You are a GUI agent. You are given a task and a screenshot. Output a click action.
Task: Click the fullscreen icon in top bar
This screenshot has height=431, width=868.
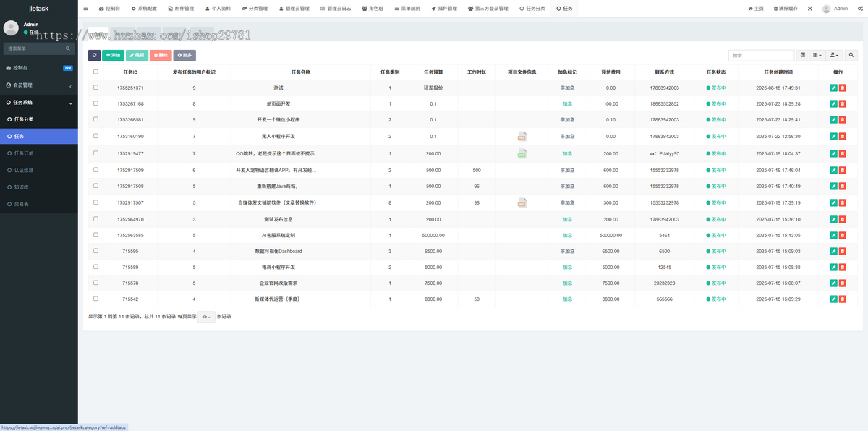click(x=809, y=9)
